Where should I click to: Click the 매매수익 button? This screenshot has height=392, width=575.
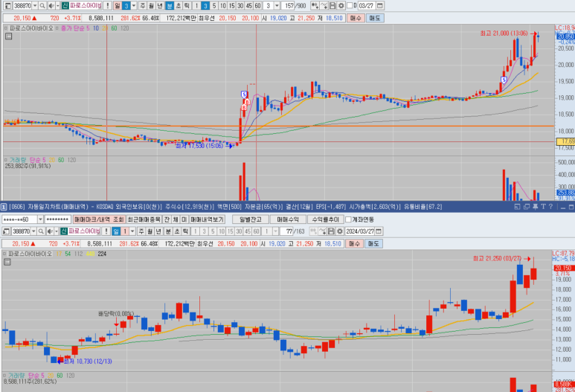(287, 219)
